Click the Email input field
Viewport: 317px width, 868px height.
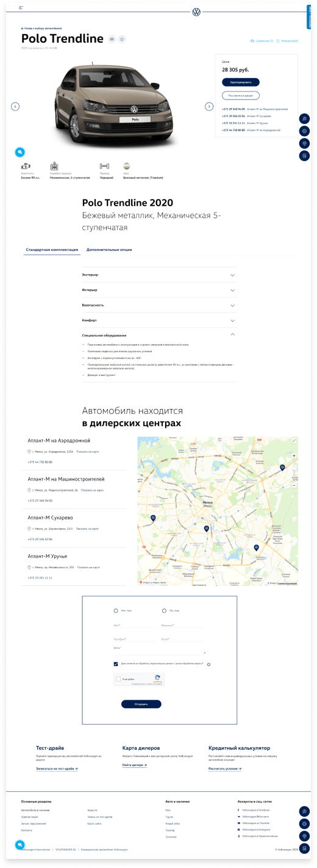(x=183, y=640)
